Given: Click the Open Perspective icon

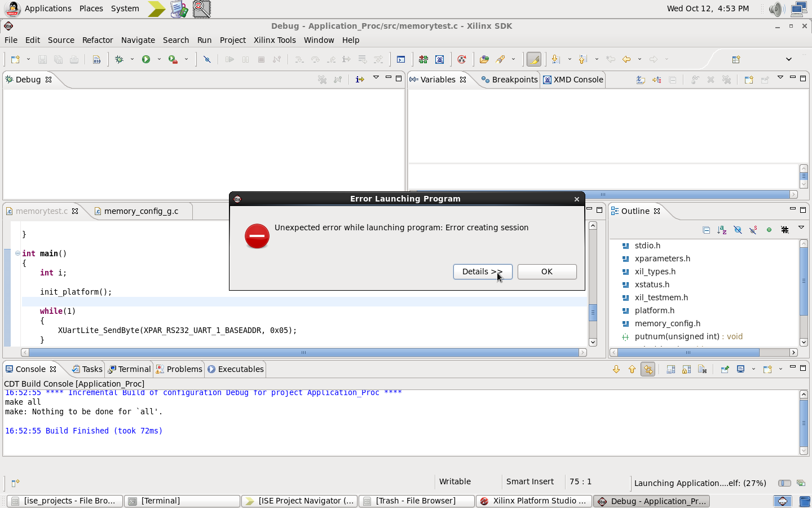Looking at the screenshot, I should 736,59.
